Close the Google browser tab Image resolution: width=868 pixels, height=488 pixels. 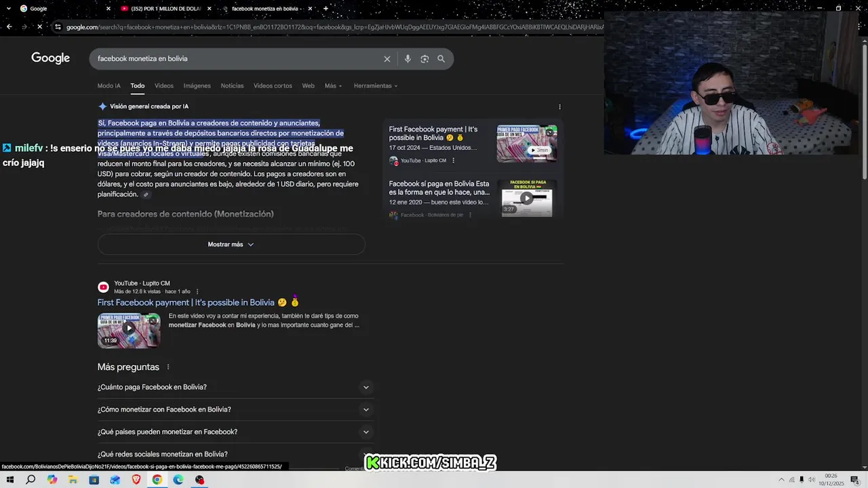[108, 9]
